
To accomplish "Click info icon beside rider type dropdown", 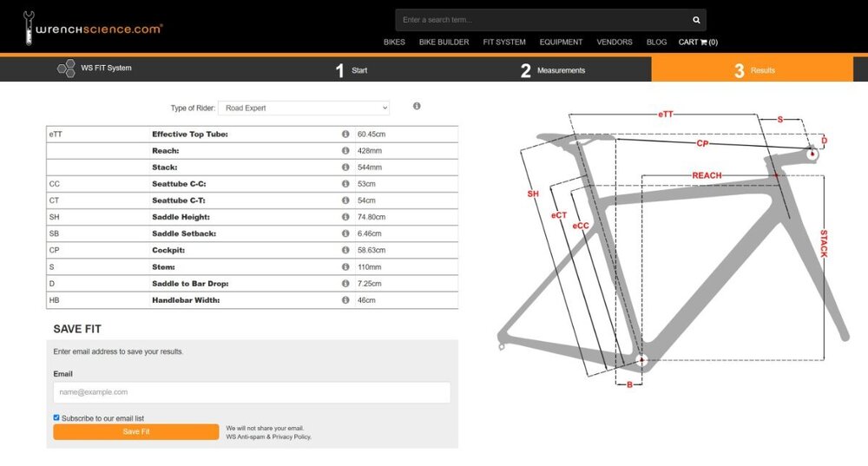I will pos(417,106).
